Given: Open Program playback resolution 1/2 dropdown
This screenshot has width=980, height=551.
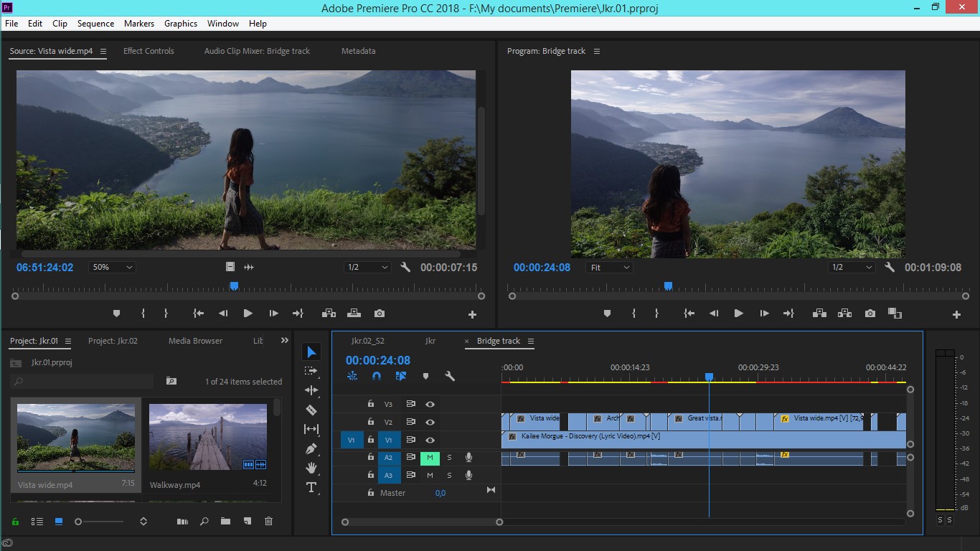Looking at the screenshot, I should pos(852,267).
